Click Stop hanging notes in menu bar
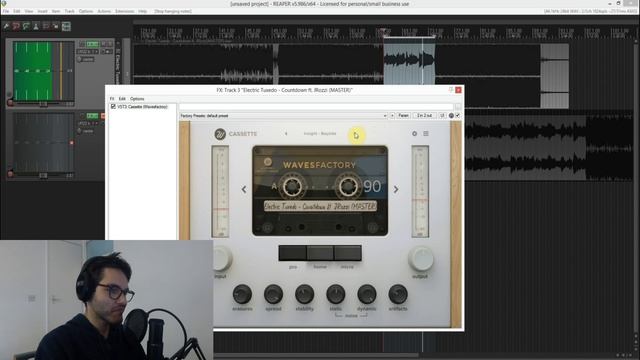 coord(173,11)
